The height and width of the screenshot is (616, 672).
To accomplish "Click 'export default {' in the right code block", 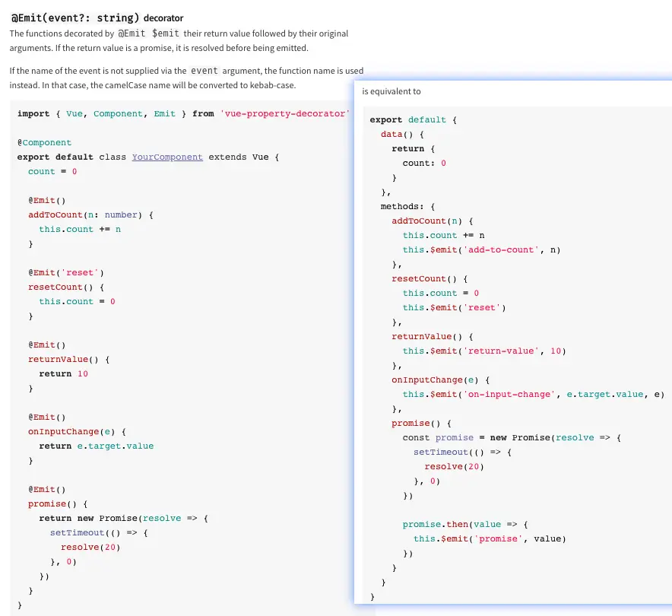I will tap(413, 119).
